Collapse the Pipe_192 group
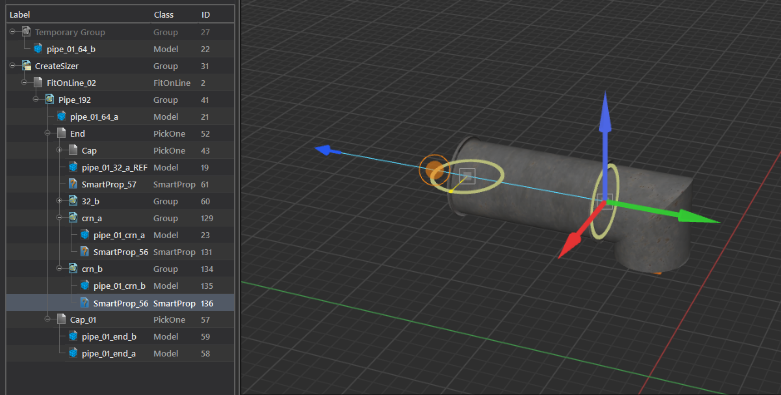Viewport: 781px width, 395px height. (36, 100)
